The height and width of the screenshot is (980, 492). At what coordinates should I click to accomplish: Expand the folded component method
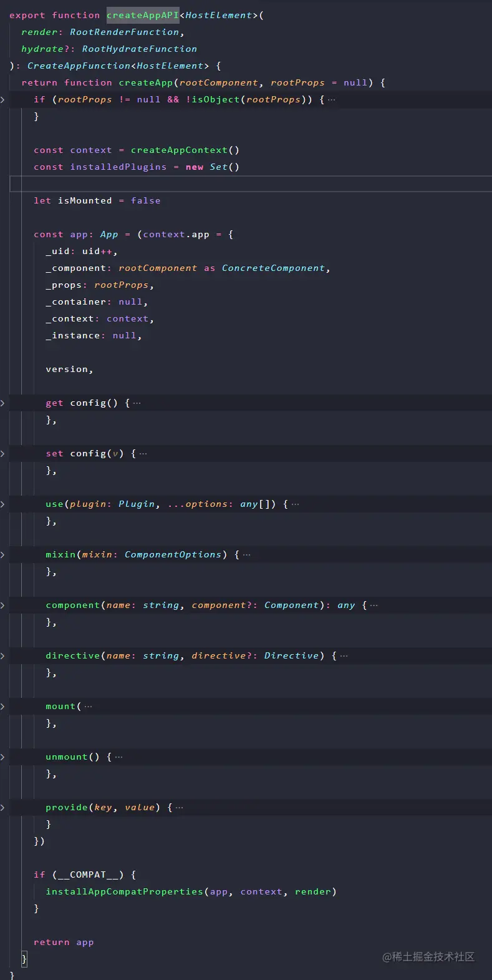[3, 605]
